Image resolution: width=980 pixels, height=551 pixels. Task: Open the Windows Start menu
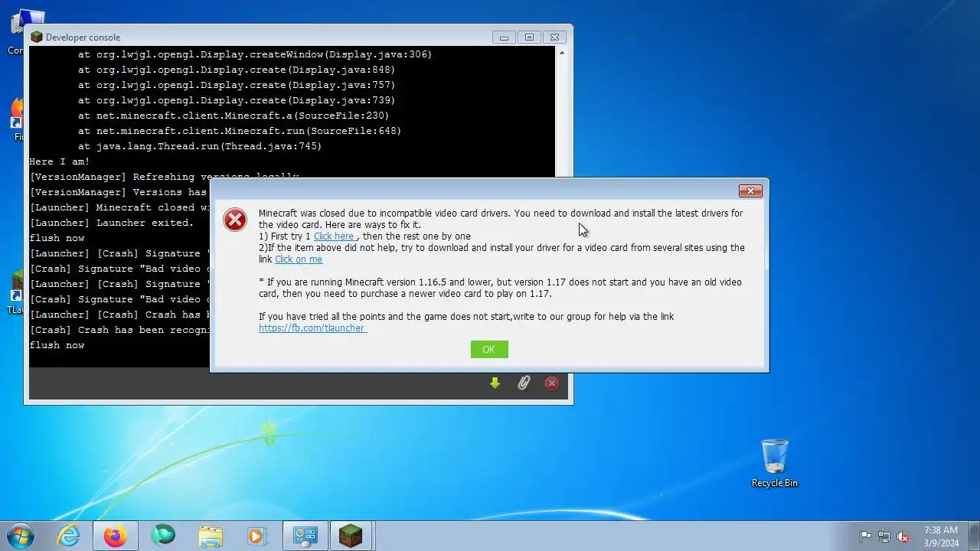click(x=21, y=536)
